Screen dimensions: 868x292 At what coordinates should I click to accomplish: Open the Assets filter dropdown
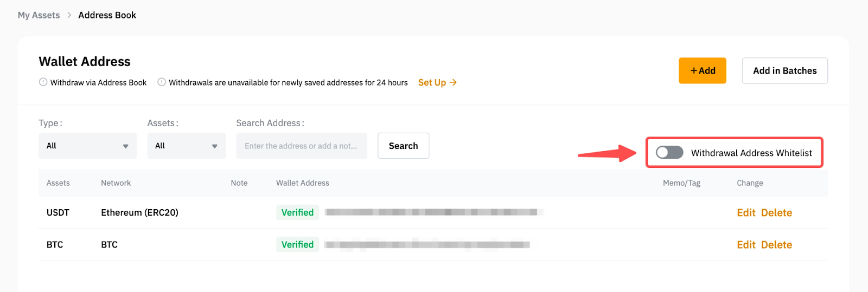coord(186,146)
